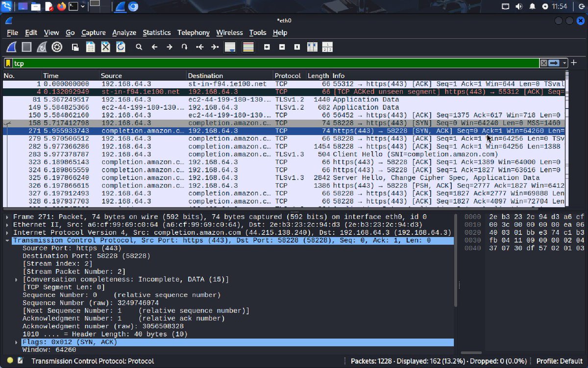Apply the display filter arrow button
This screenshot has height=368, width=588.
click(554, 63)
